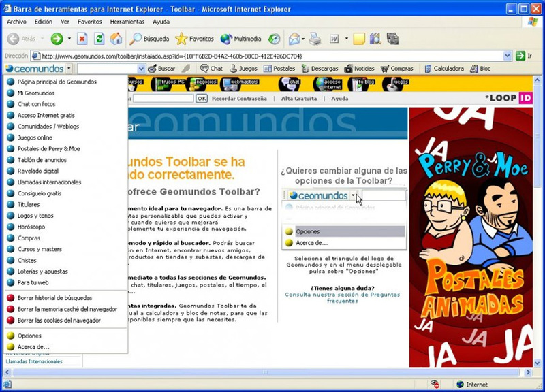The height and width of the screenshot is (392, 545).
Task: Click the trucos PC banner icon
Action: tap(169, 83)
